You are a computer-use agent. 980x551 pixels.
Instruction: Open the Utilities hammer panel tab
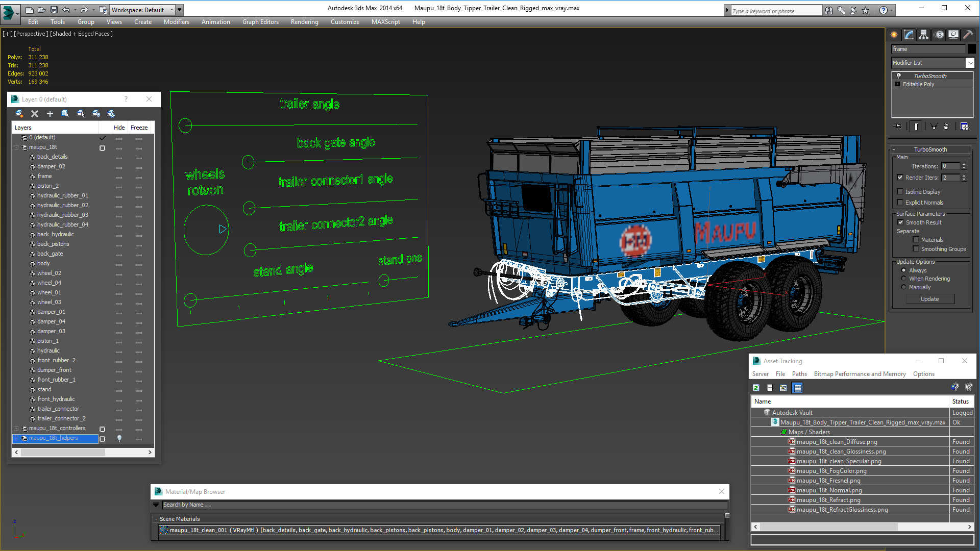tap(968, 35)
